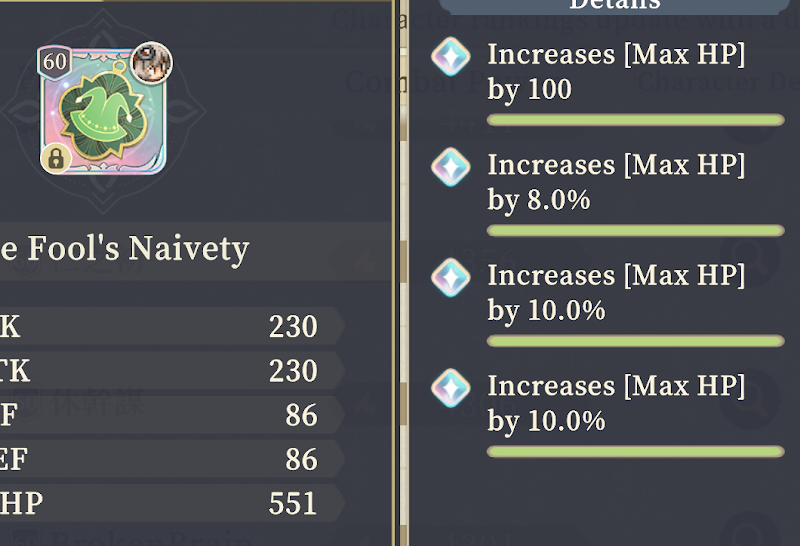The image size is (800, 546).
Task: Click the diamond icon beside Max HP by 100
Action: pyautogui.click(x=451, y=57)
